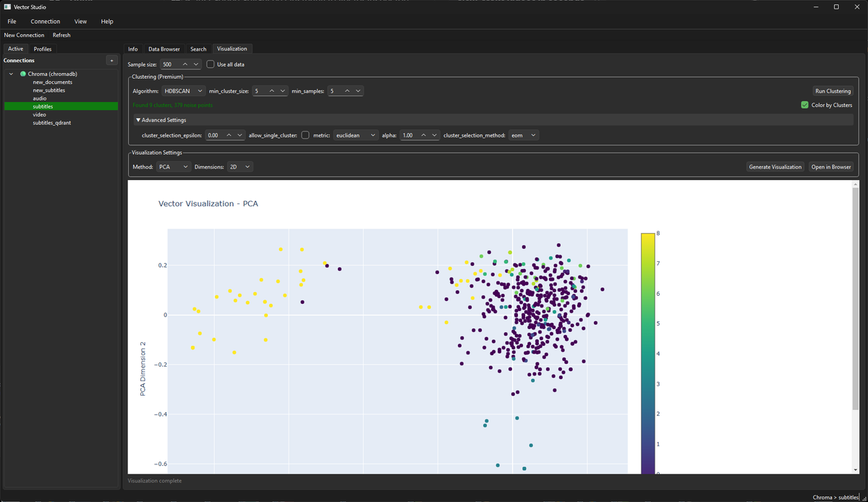Screen dimensions: 868x502
Task: Click the New Connection toolbar button
Action: click(24, 35)
